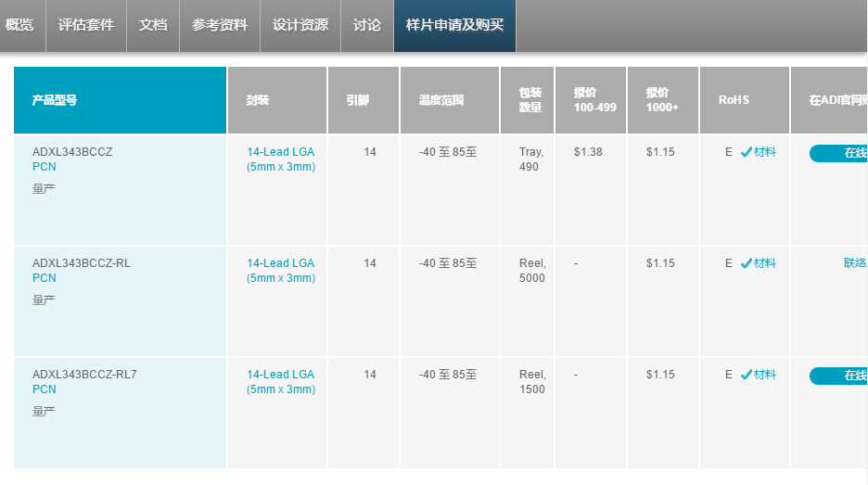Click the 在线 buy button for ADXL343BCCZ-RL7
This screenshot has width=868, height=485.
(x=838, y=376)
